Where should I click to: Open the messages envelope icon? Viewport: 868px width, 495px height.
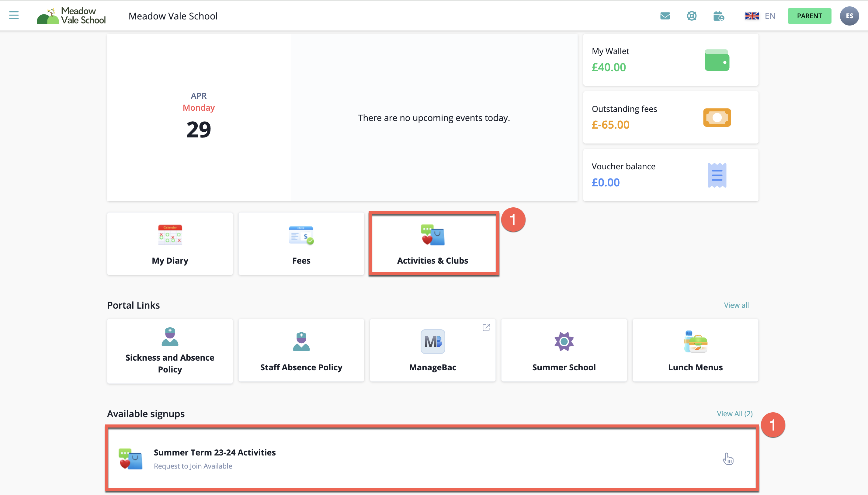click(665, 16)
